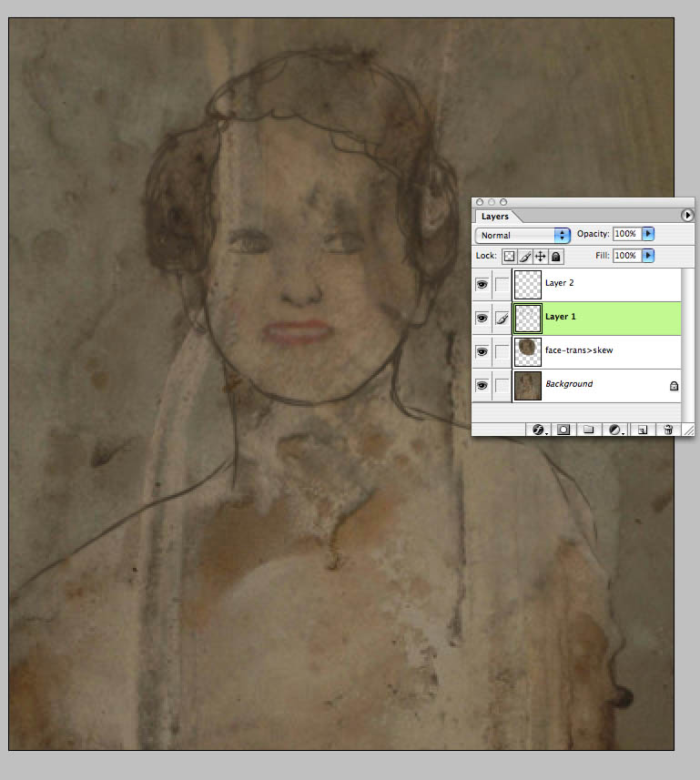Add a layer mask
700x780 pixels.
[x=563, y=430]
